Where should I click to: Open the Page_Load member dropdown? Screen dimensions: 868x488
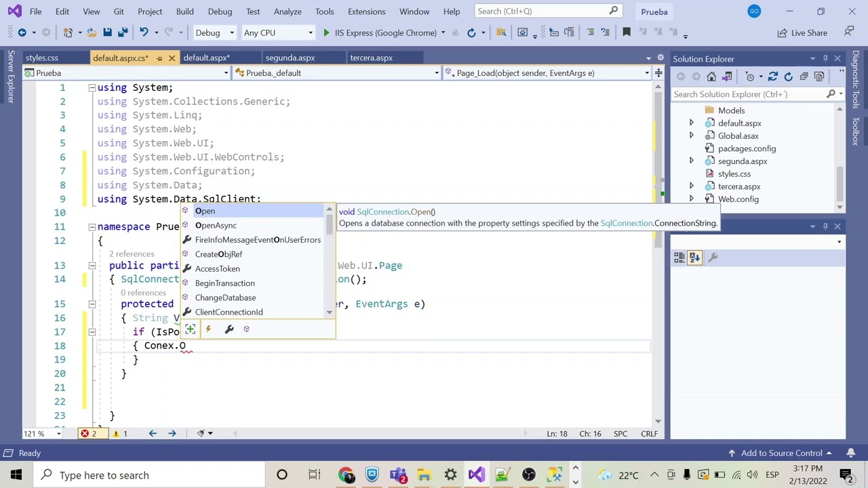point(547,73)
